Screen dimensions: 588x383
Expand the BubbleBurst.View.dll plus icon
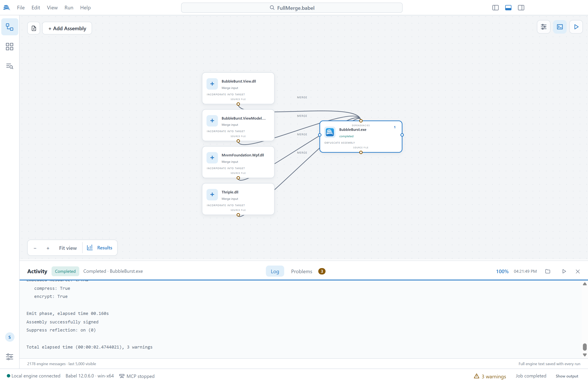212,84
